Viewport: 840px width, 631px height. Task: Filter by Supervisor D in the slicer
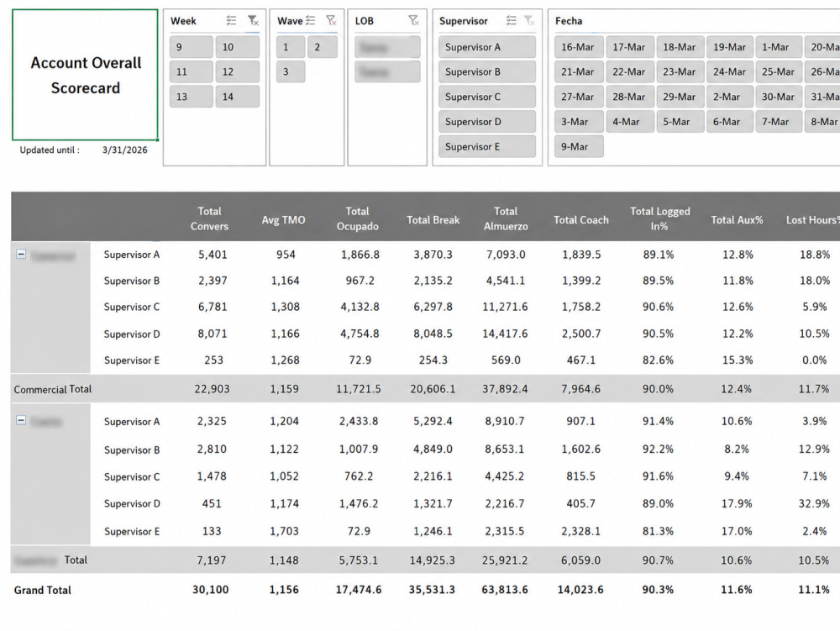pyautogui.click(x=487, y=122)
